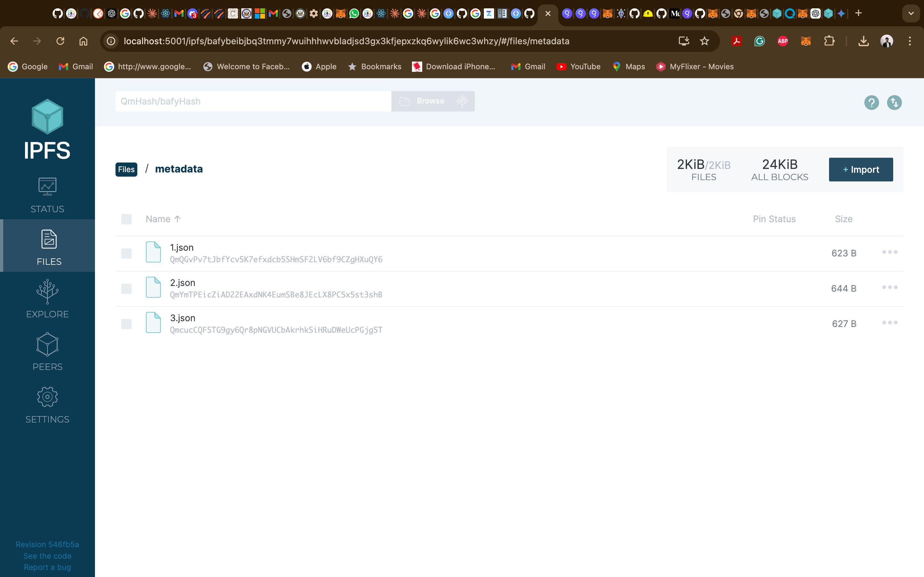Viewport: 924px width, 577px height.
Task: Open SETTINGS panel
Action: (x=47, y=404)
